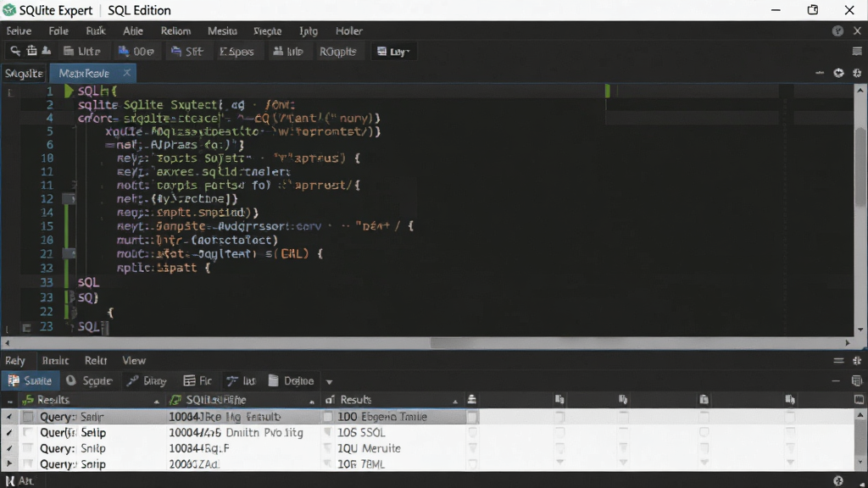Open the Mesitu menu
868x488 pixels.
(x=222, y=31)
